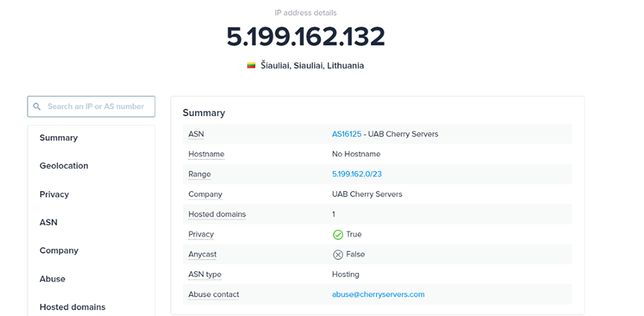Go to Privacy in the sidebar
The width and height of the screenshot is (644, 316).
click(x=54, y=194)
